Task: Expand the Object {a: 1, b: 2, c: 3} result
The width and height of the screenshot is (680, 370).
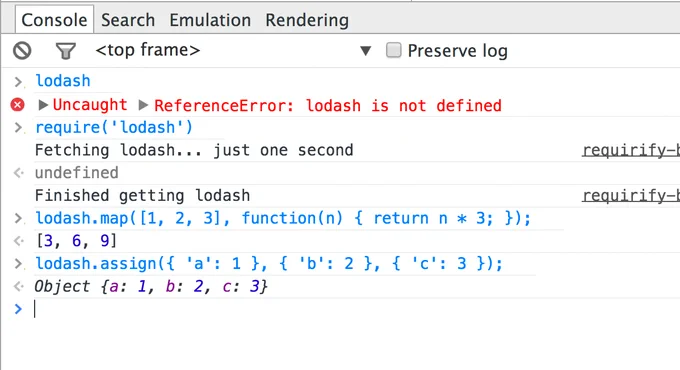Action: click(x=151, y=286)
